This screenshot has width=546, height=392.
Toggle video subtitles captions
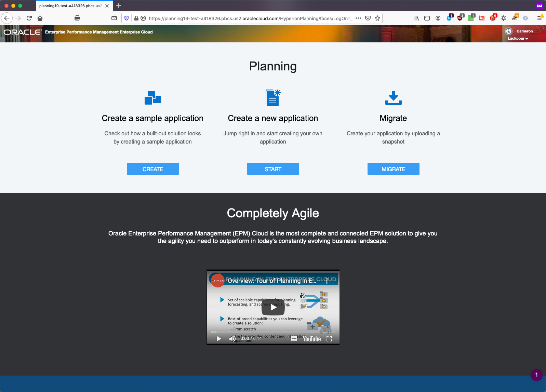pyautogui.click(x=294, y=339)
